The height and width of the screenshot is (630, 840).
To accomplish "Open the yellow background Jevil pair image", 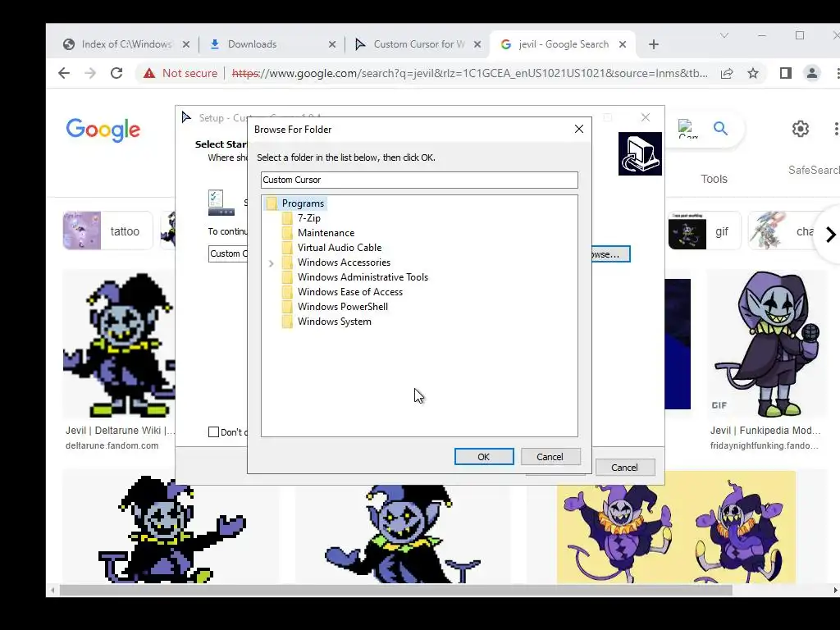I will pyautogui.click(x=676, y=527).
